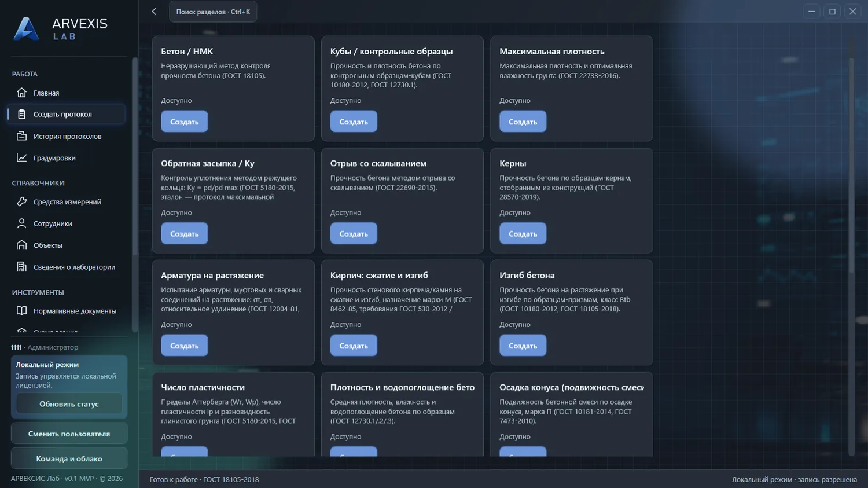Focus the Поиск разделов search field
The image size is (868, 488).
tap(213, 12)
